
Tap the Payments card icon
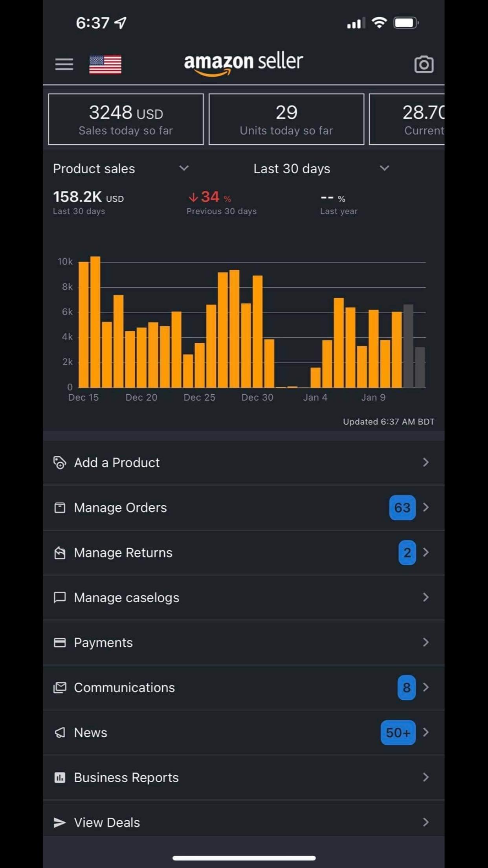point(60,643)
